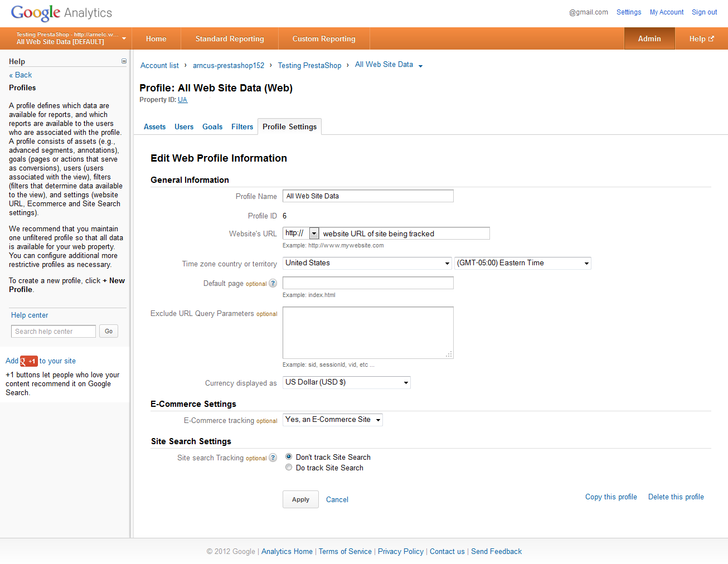
Task: Open the URL protocol http:// dropdown
Action: coord(314,234)
